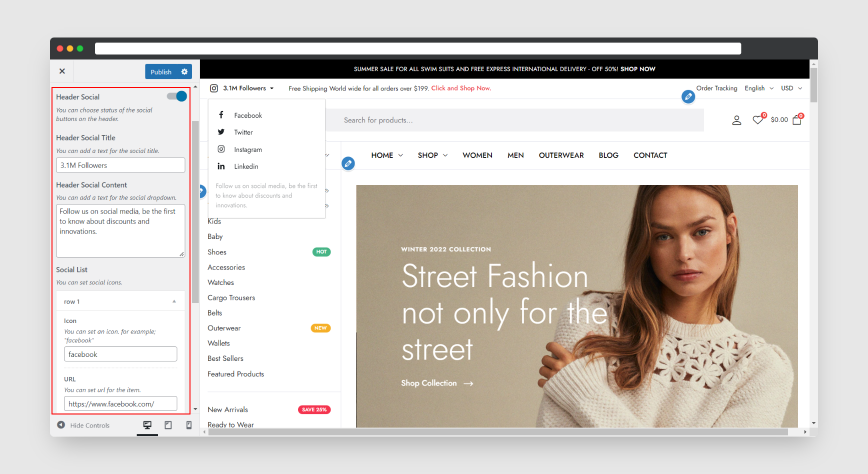Click the Publish button
Viewport: 868px width, 474px height.
click(160, 71)
